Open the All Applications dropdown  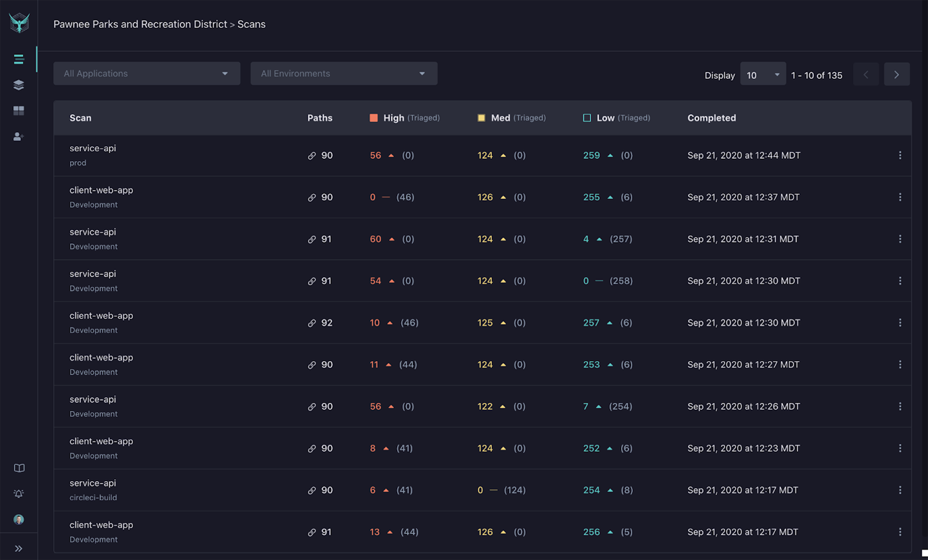click(x=146, y=74)
